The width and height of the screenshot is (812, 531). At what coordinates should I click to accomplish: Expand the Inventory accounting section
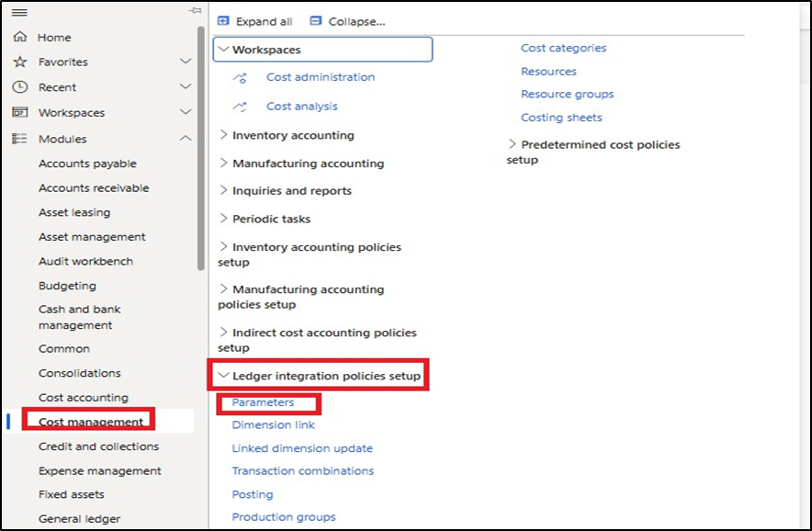[223, 135]
